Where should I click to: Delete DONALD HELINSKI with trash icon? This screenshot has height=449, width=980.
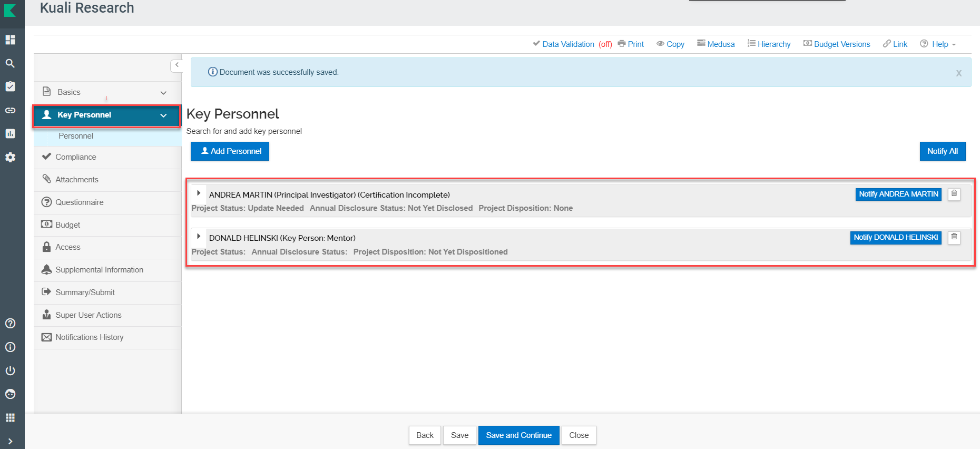[x=954, y=237]
